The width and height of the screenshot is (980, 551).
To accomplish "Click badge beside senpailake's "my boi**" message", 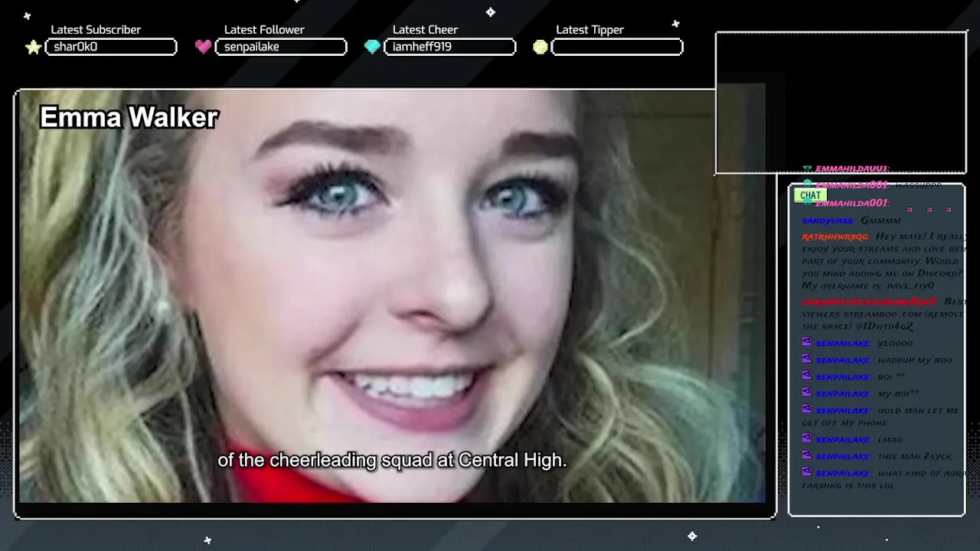I will [x=807, y=393].
